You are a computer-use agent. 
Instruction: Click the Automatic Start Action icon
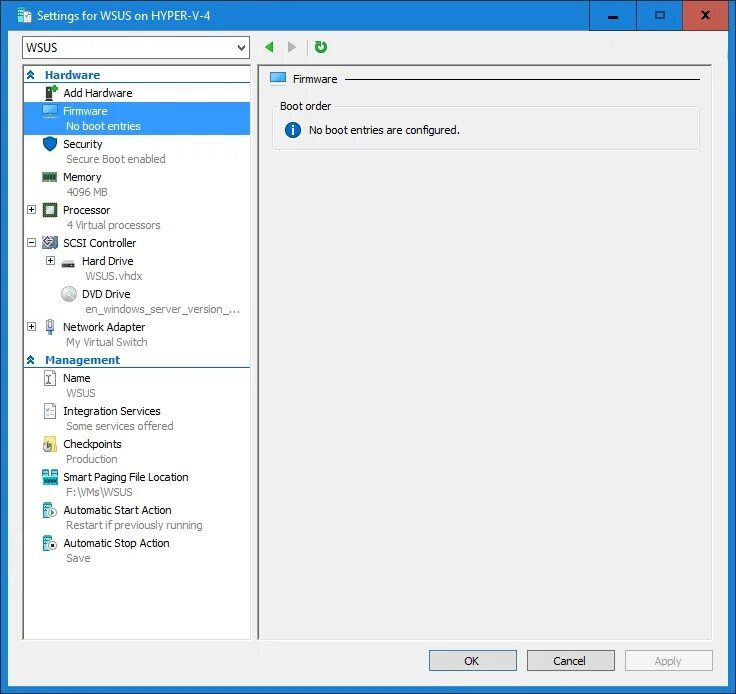coord(50,510)
